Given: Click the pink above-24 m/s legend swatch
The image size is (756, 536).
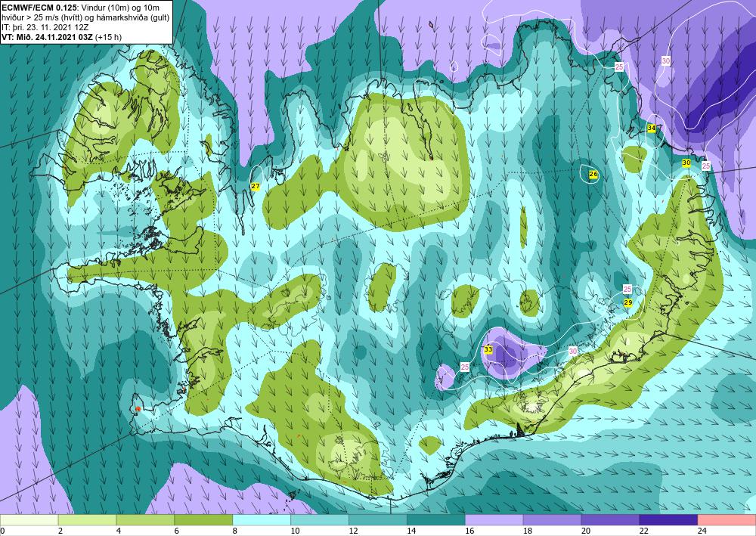Looking at the screenshot, I should pyautogui.click(x=727, y=520).
